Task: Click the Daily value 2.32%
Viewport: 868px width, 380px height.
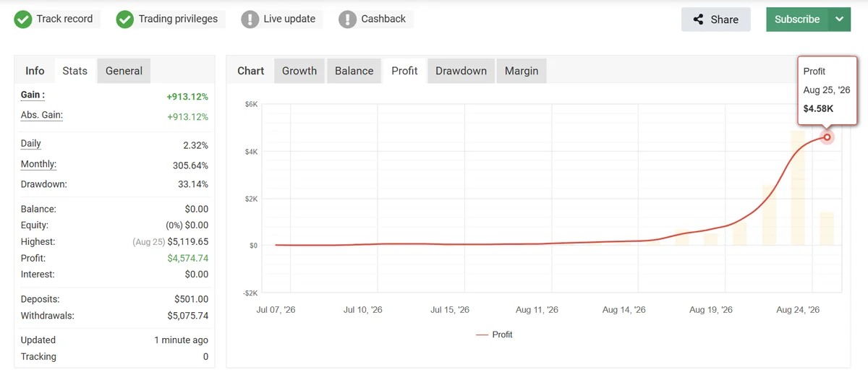Action: (196, 145)
